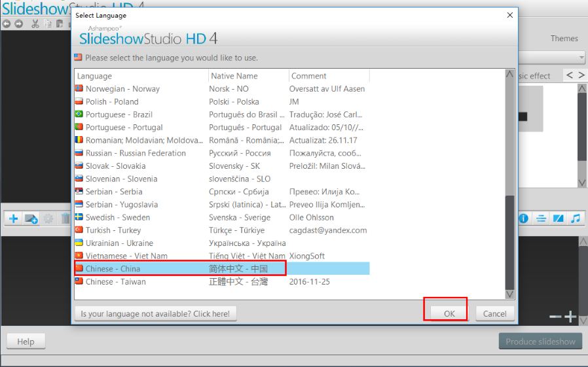Click the add image with plus icon
The image size is (588, 367).
pos(31,218)
